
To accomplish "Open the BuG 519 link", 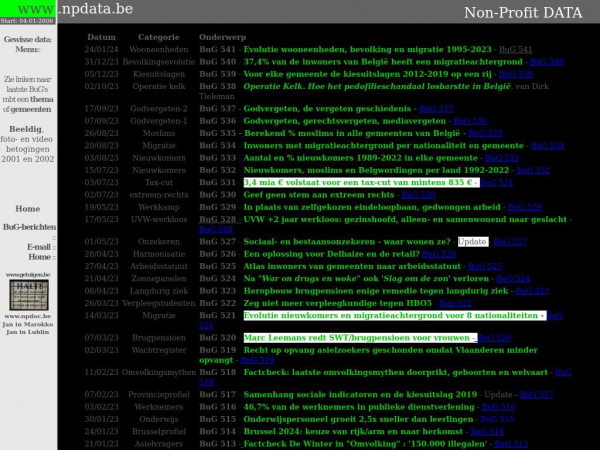I will (x=257, y=360).
